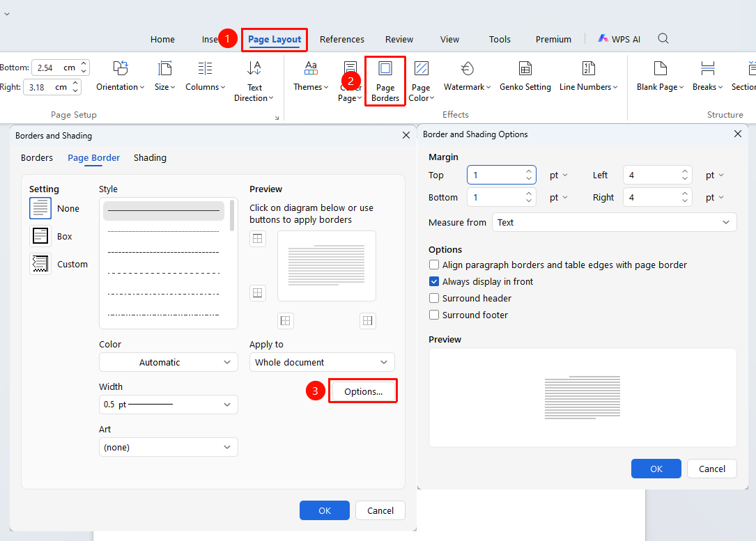Open Genko Setting
756x541 pixels.
point(525,76)
